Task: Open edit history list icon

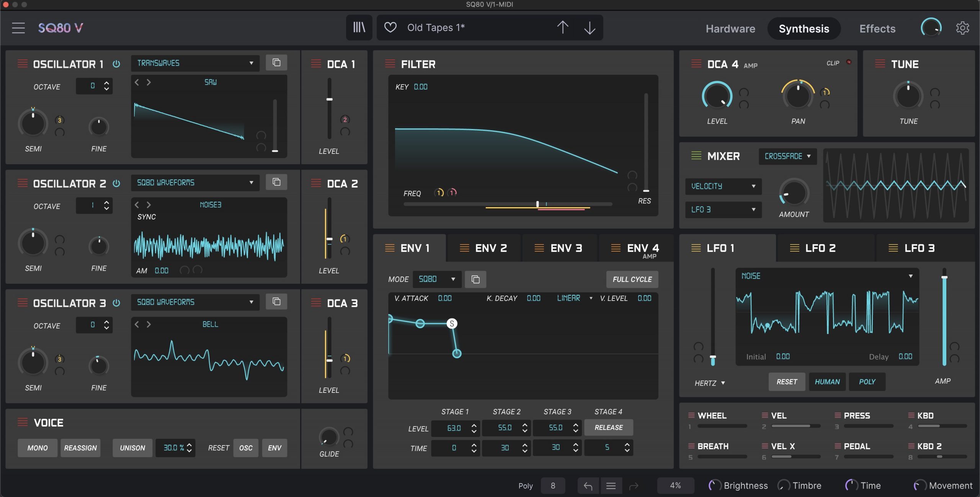Action: pos(611,486)
